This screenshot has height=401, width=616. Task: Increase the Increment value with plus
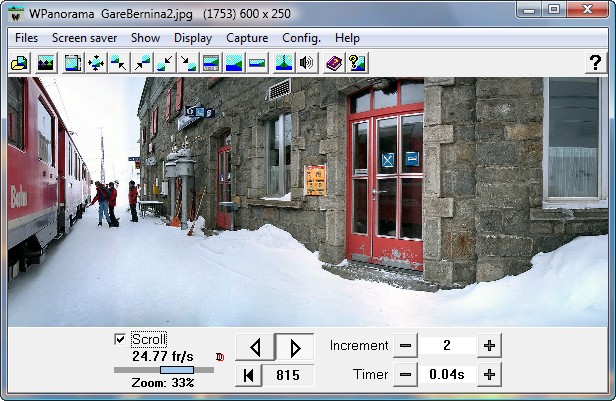tap(489, 346)
